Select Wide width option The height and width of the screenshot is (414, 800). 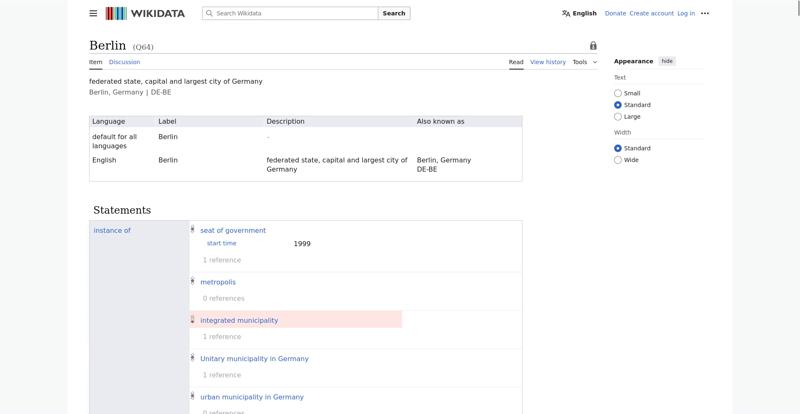[x=618, y=160]
